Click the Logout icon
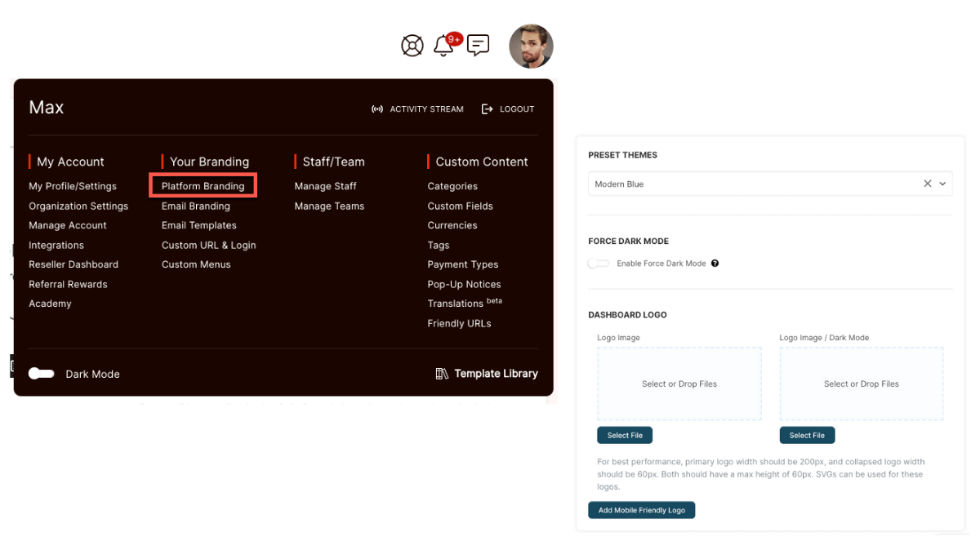The width and height of the screenshot is (980, 559). (488, 109)
